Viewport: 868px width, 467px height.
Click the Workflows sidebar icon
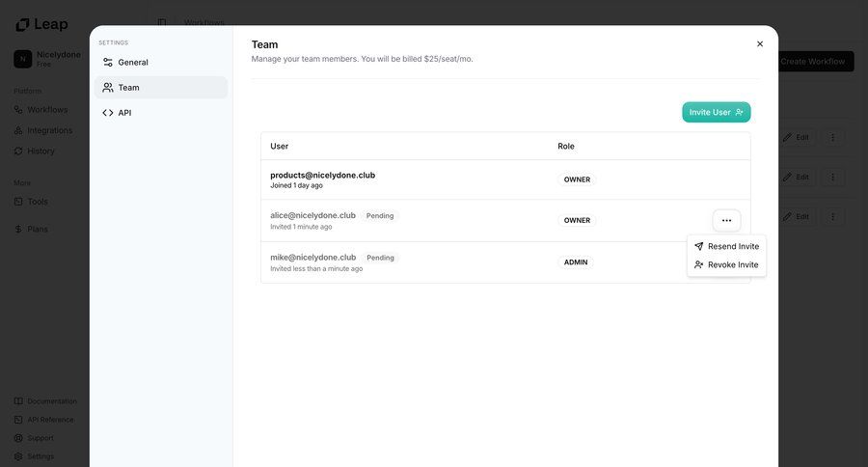pyautogui.click(x=18, y=110)
